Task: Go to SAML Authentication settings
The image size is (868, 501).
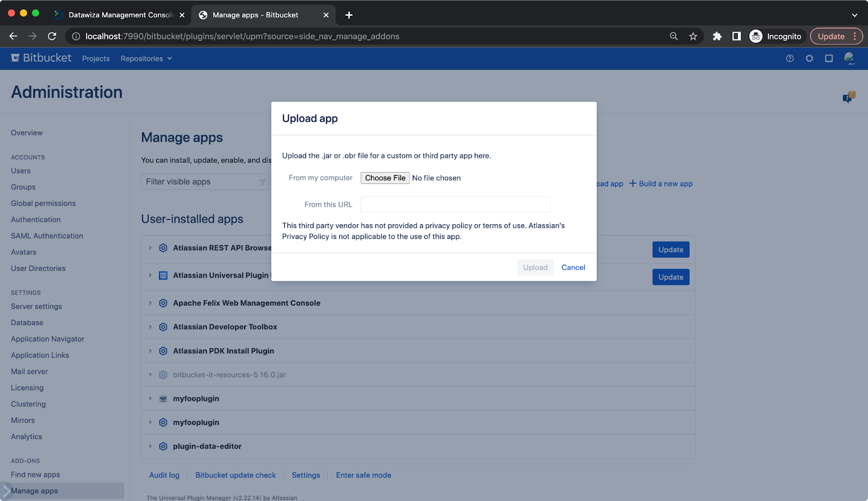Action: (47, 236)
